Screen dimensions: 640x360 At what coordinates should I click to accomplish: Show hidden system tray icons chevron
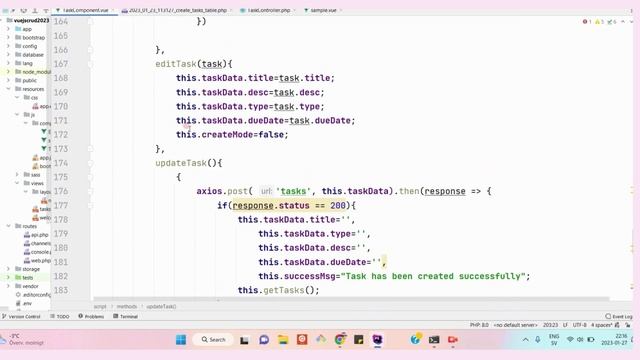(x=525, y=340)
